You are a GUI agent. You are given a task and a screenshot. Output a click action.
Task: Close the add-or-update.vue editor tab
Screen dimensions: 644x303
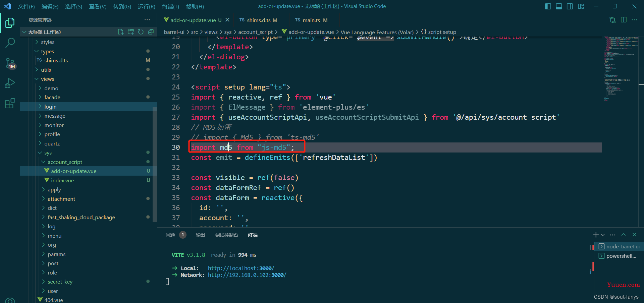pos(227,20)
